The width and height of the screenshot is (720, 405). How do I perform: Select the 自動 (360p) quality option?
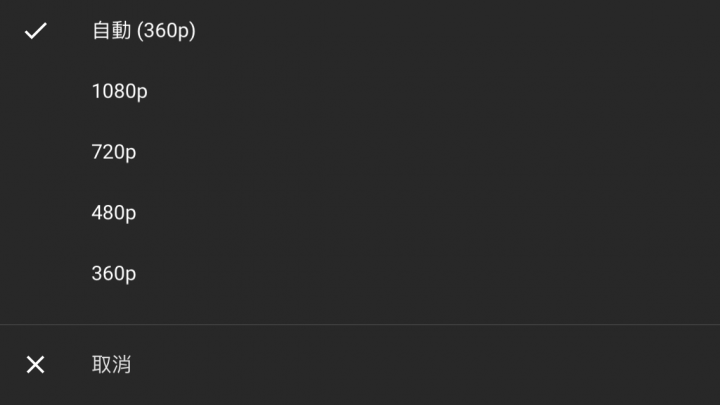[360, 31]
